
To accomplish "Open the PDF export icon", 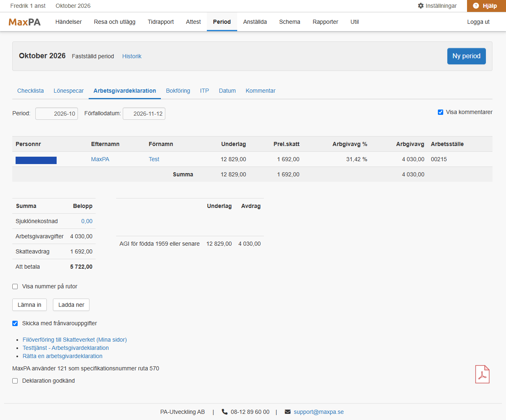I will pyautogui.click(x=482, y=374).
